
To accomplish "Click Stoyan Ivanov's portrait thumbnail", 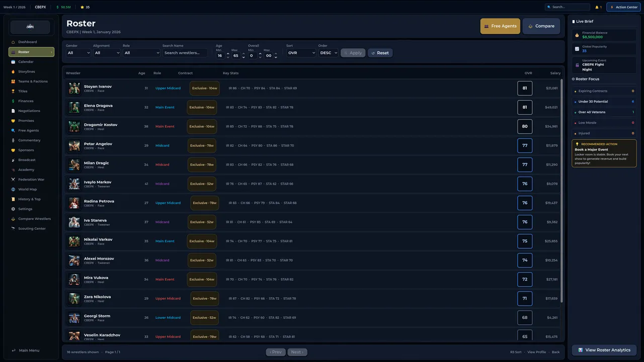I will coord(74,88).
